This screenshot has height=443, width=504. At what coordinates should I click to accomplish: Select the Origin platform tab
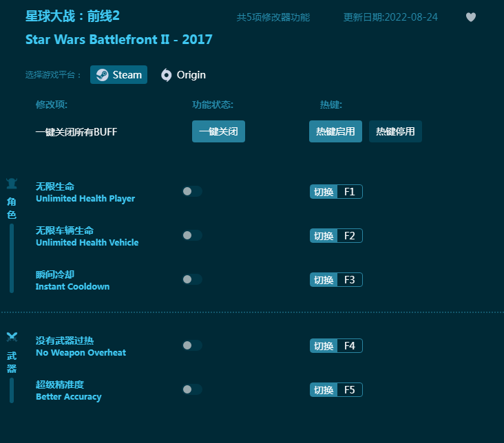(183, 75)
